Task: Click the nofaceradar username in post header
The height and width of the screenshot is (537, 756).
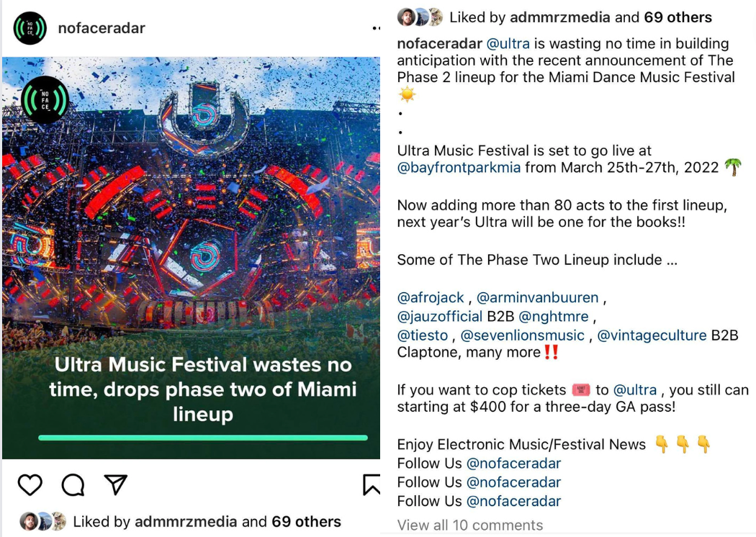Action: pos(102,29)
